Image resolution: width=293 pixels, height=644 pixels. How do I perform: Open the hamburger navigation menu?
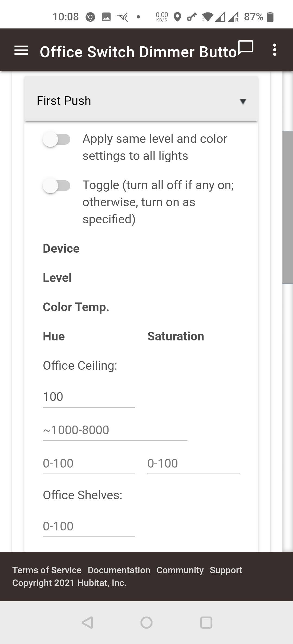tap(21, 50)
